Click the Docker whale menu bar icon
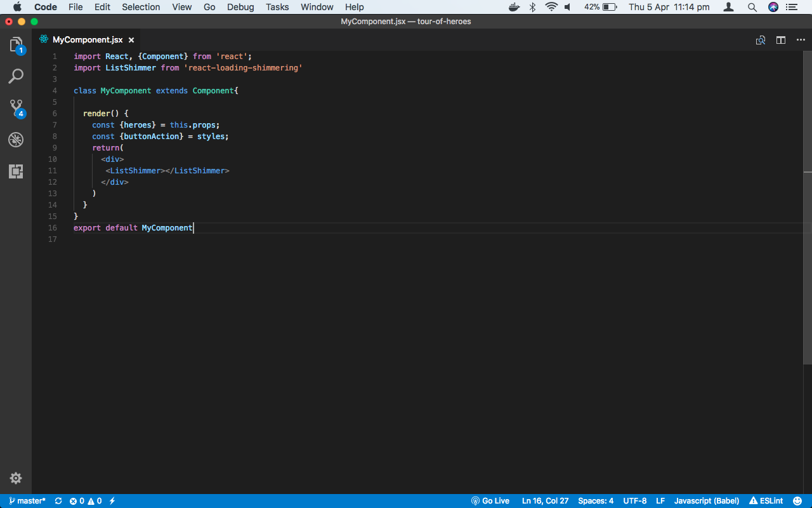Viewport: 812px width, 508px height. [x=514, y=7]
